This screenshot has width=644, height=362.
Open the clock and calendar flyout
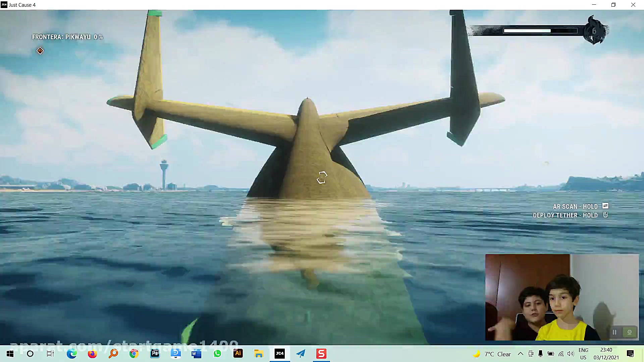click(x=606, y=354)
